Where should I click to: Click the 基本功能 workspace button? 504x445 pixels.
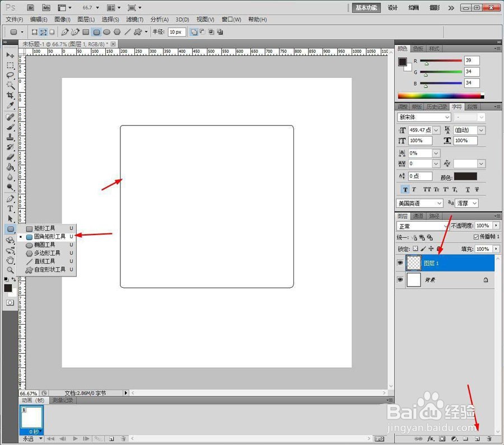pyautogui.click(x=366, y=8)
